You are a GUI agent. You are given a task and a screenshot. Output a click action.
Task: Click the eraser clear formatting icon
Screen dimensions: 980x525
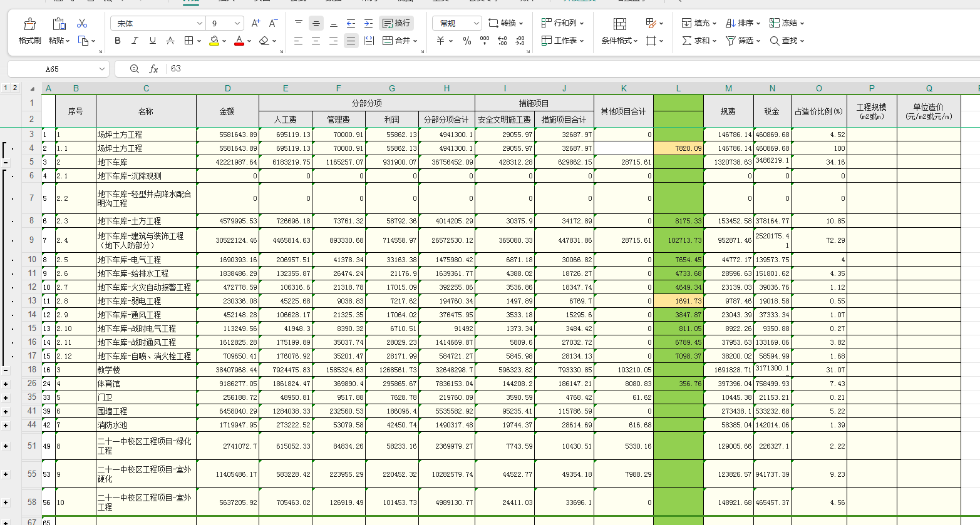[264, 41]
